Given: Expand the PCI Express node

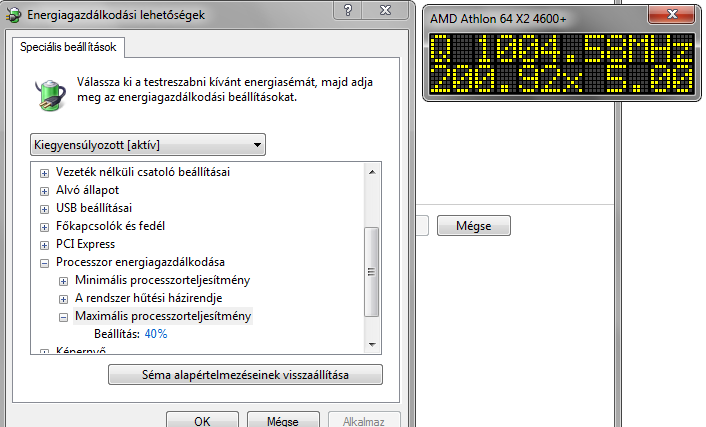Looking at the screenshot, I should pyautogui.click(x=44, y=245).
